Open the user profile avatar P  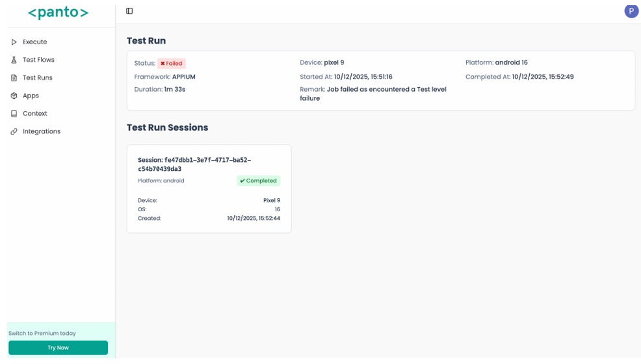click(x=631, y=11)
